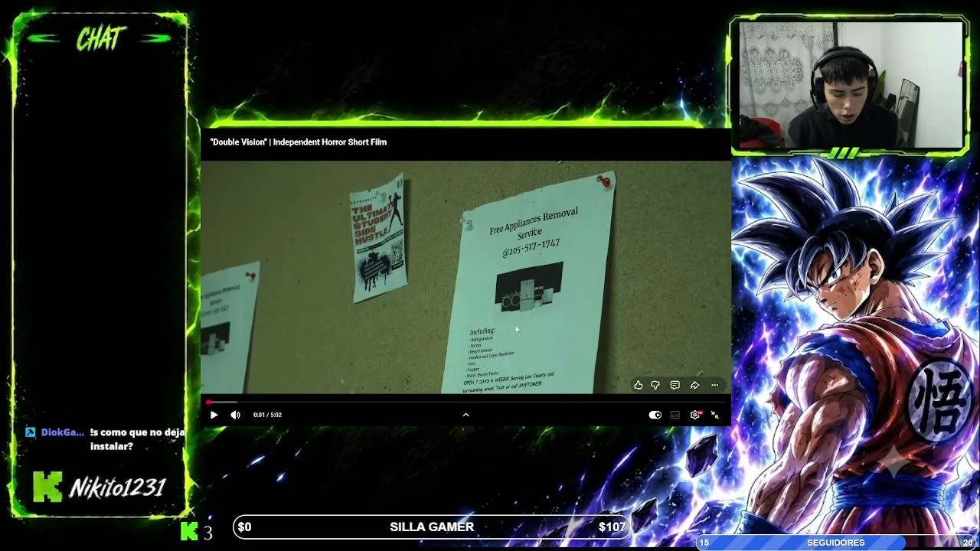This screenshot has height=551, width=980.
Task: Toggle the autoplay switch
Action: click(655, 415)
